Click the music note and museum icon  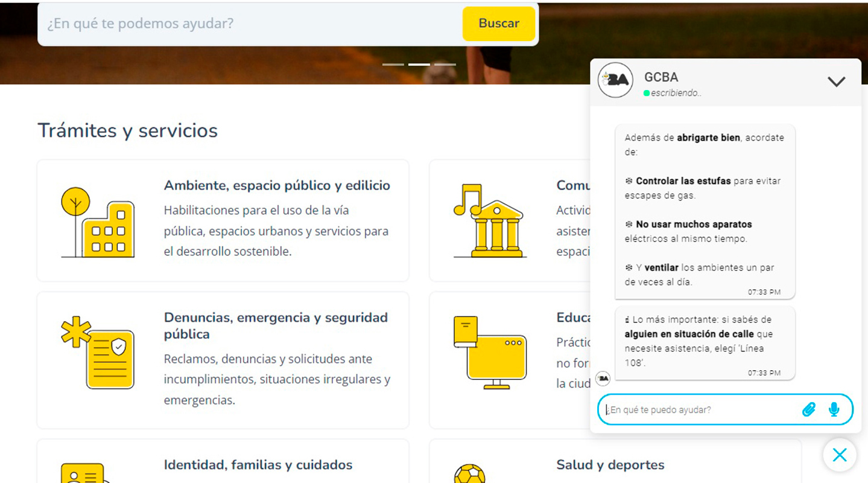pos(489,221)
